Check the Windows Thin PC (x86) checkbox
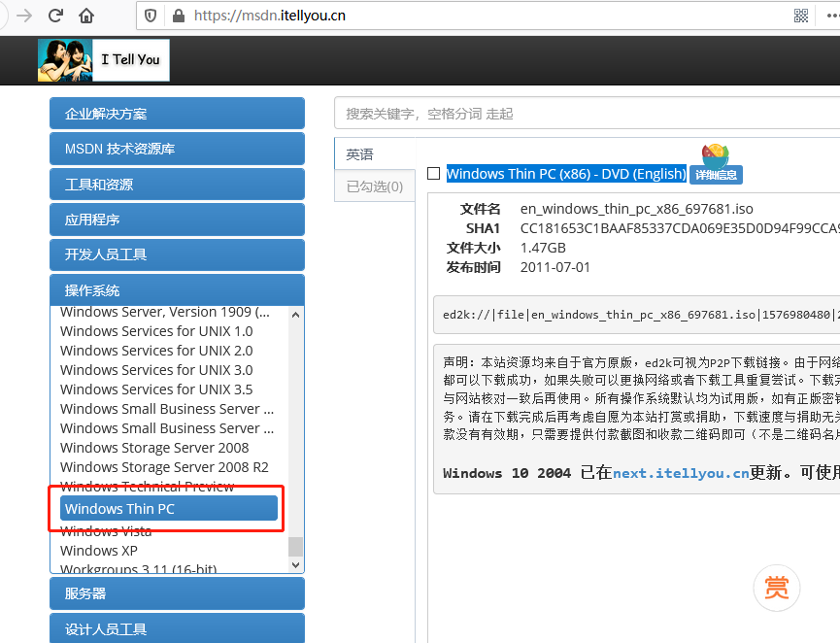This screenshot has height=643, width=840. 434,174
